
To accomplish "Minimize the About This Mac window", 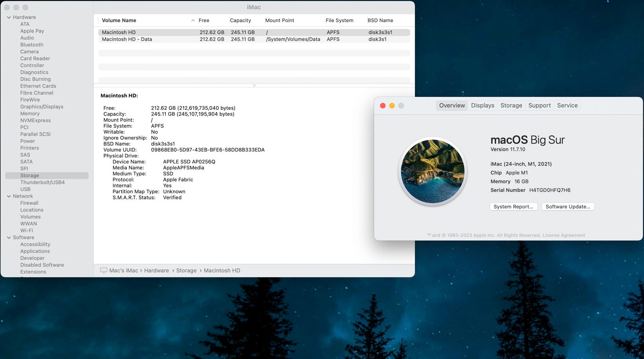I will click(392, 106).
